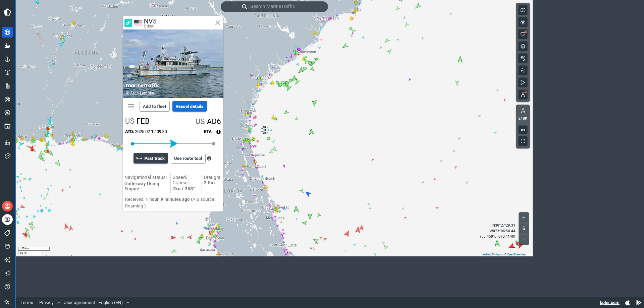The width and height of the screenshot is (644, 308).
Task: Toggle the fullscreen map button
Action: (x=523, y=141)
